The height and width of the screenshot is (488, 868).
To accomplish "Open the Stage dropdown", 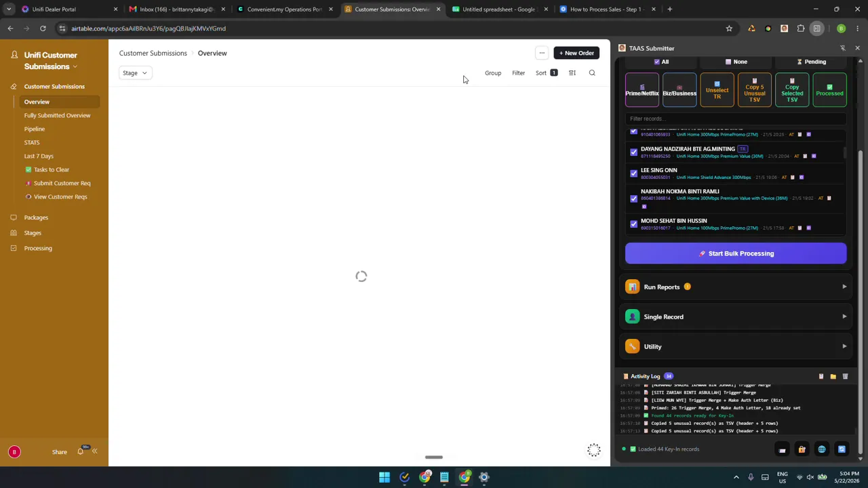I will (135, 73).
